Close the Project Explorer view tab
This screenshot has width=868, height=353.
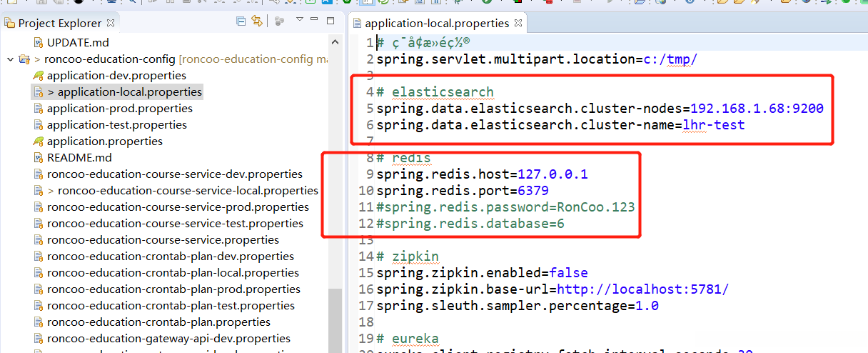pyautogui.click(x=110, y=23)
